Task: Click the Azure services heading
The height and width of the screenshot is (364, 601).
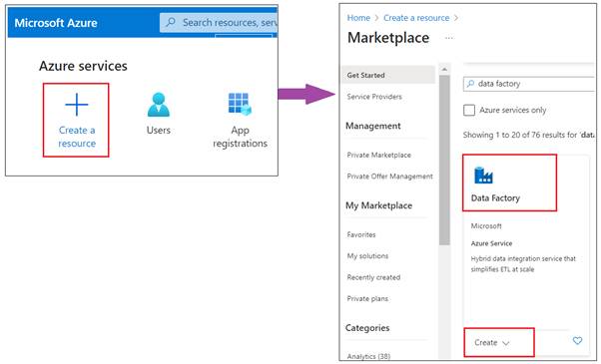Action: tap(83, 66)
